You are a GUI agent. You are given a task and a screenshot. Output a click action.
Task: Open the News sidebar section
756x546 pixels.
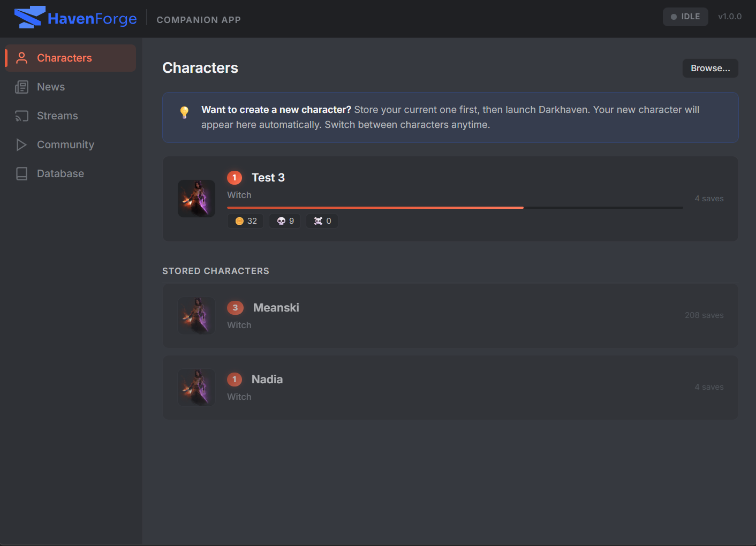click(51, 87)
